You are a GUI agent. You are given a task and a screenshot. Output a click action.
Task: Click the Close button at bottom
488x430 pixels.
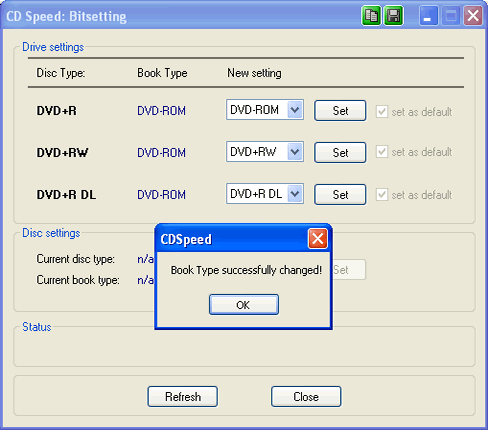[306, 397]
